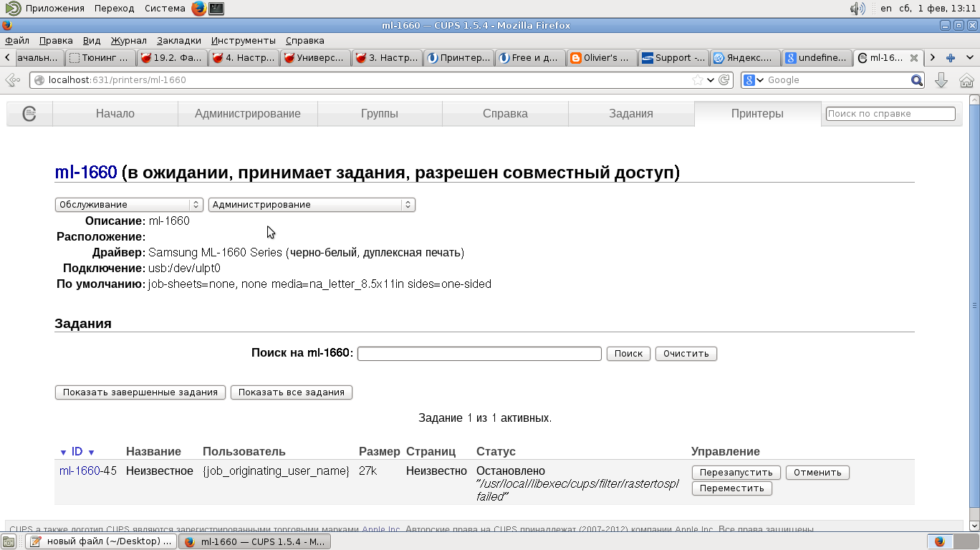Viewport: 980px width, 550px height.
Task: Click the Поиск по справке input
Action: (x=890, y=114)
